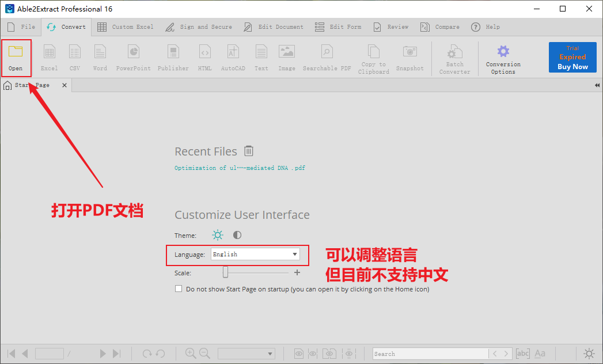Viewport: 603px width, 364px height.
Task: Pick the Publisher conversion icon
Action: pos(173,52)
